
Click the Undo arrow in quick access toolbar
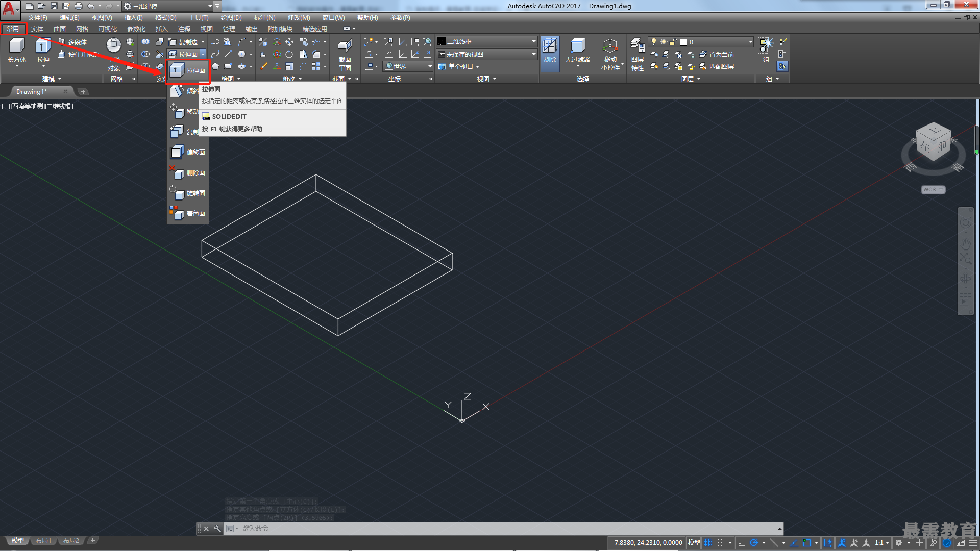coord(91,6)
